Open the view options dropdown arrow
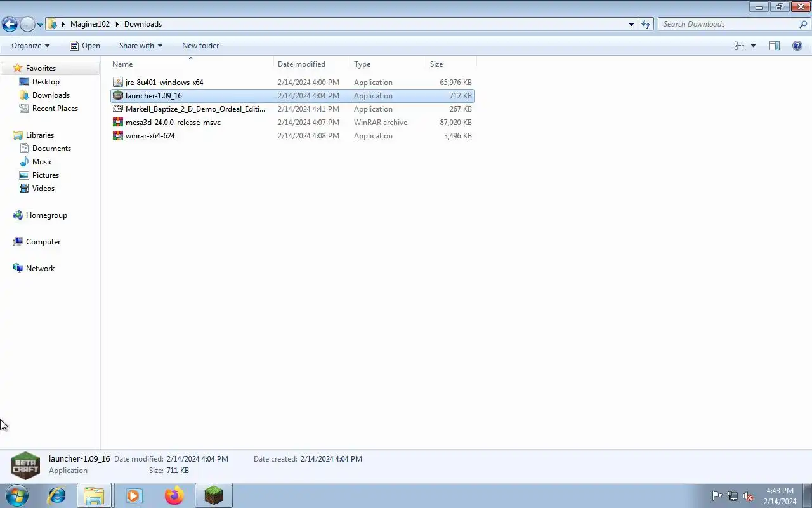Image resolution: width=812 pixels, height=508 pixels. click(753, 46)
